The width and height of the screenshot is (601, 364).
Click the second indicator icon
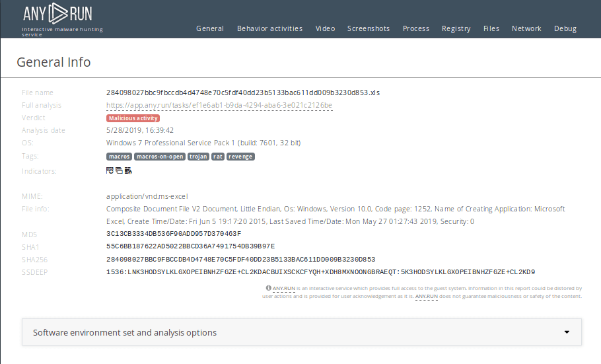[x=119, y=171]
